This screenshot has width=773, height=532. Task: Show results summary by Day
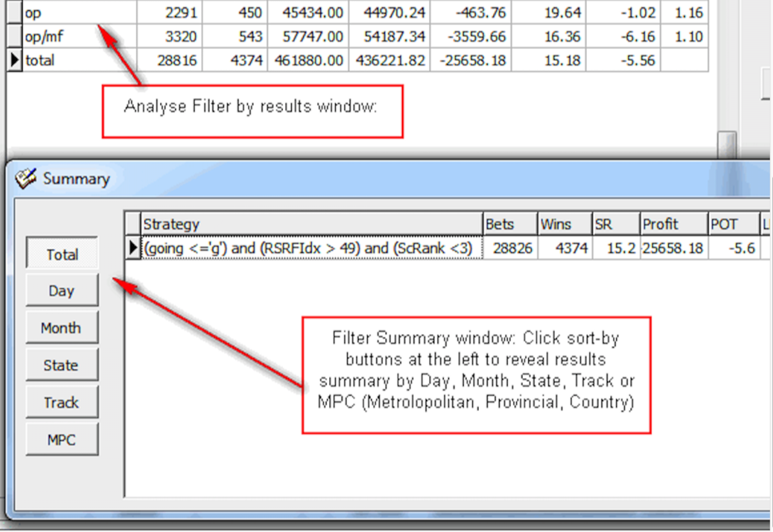[x=61, y=290]
